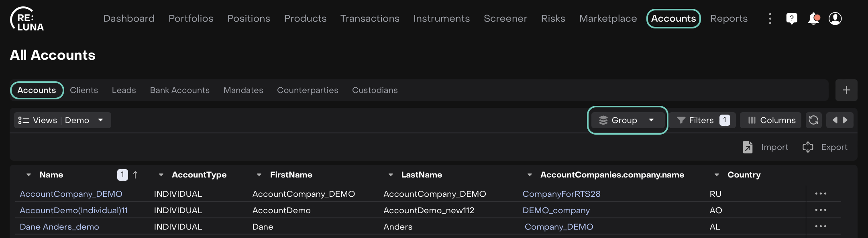Go to Portfolios in top navigation
This screenshot has width=868, height=238.
pos(191,18)
